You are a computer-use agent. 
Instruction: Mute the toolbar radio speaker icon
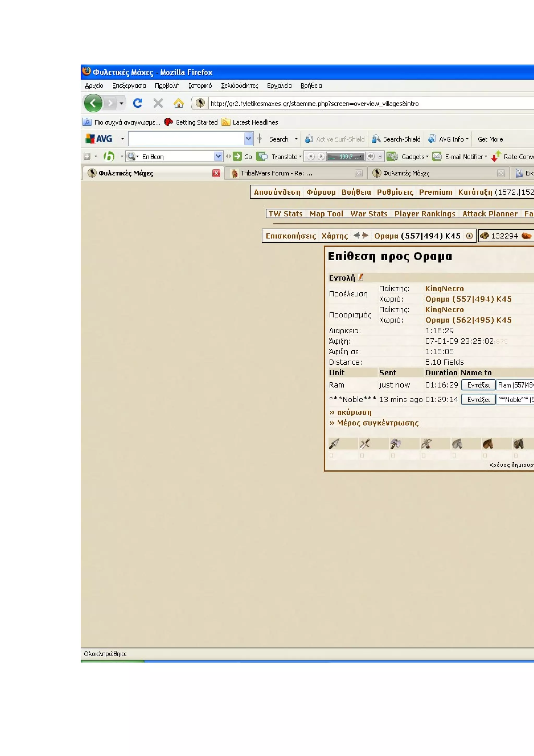click(371, 157)
